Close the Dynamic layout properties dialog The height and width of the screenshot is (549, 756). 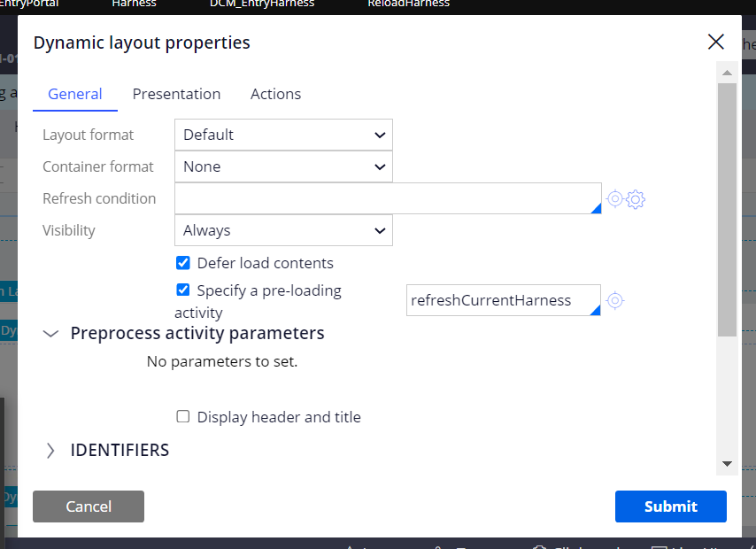click(716, 42)
